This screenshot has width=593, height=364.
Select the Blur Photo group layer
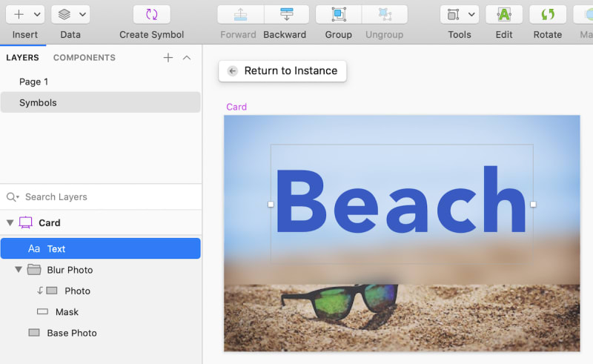(x=101, y=270)
